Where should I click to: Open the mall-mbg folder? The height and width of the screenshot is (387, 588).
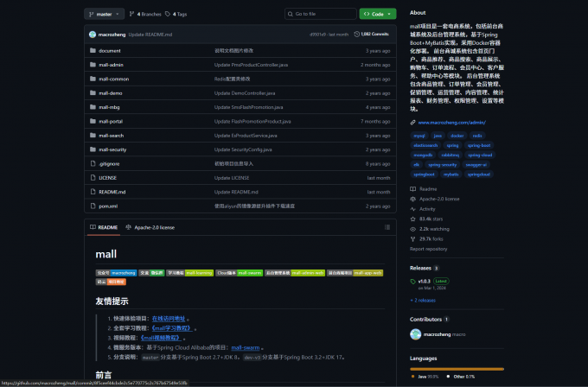pyautogui.click(x=109, y=107)
